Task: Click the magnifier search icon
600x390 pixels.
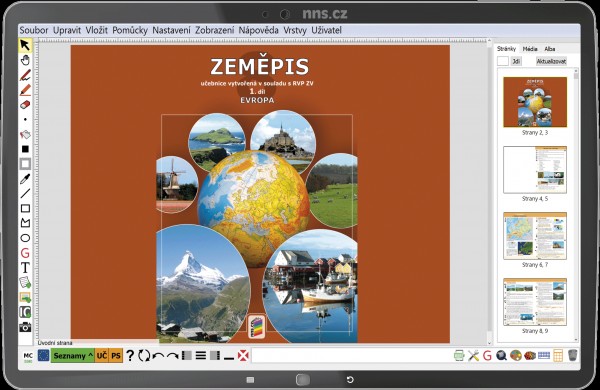Action: [x=501, y=356]
